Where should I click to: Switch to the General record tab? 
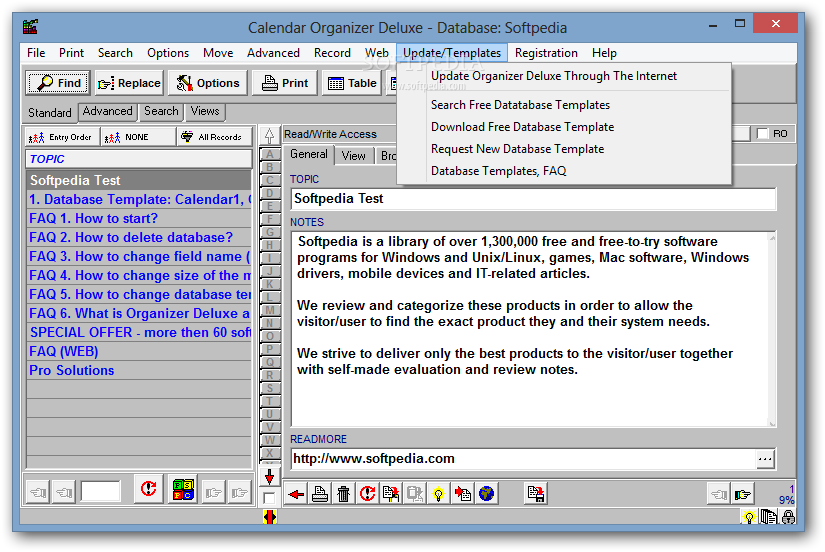309,154
